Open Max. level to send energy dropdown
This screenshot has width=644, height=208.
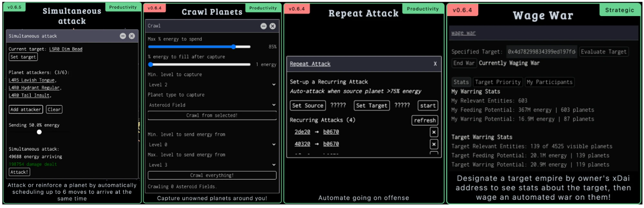click(212, 165)
